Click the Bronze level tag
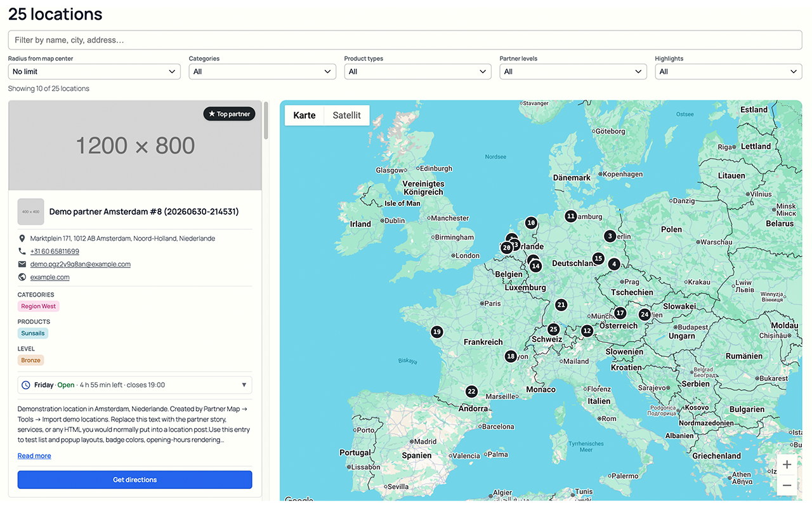812x508 pixels. click(30, 360)
